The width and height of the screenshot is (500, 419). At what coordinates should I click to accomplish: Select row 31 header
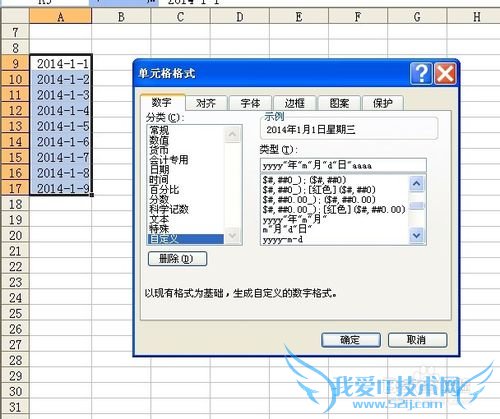pyautogui.click(x=15, y=407)
